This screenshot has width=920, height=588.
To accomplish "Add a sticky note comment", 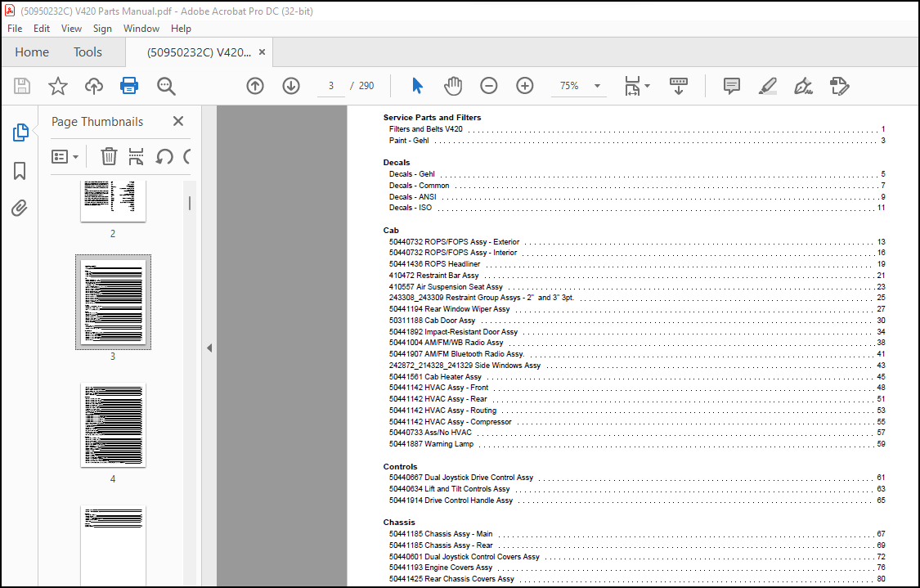I will 732,86.
